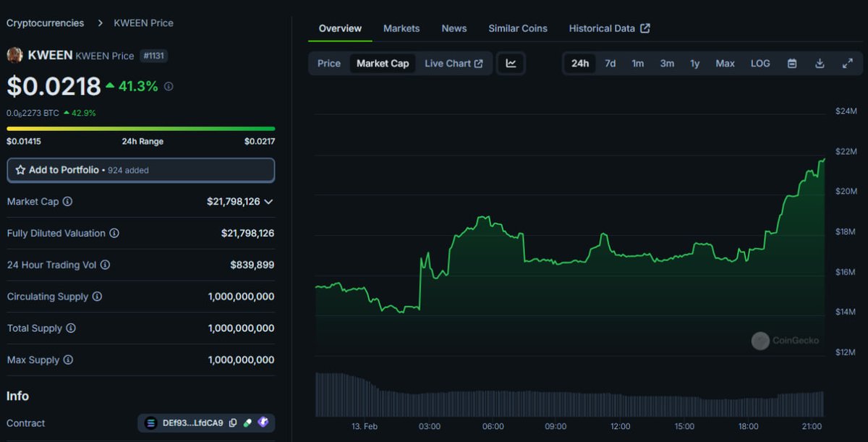Click the purple icon beside contract address
This screenshot has width=868, height=442.
point(263,422)
